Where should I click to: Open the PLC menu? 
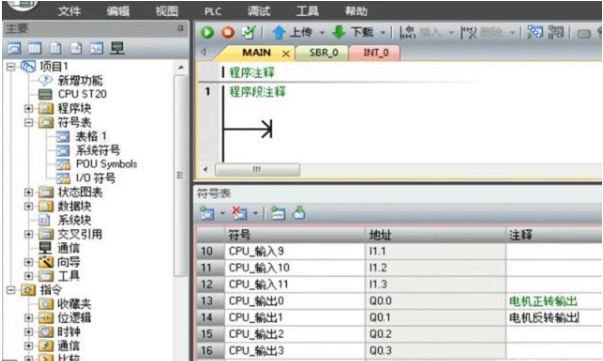point(213,12)
